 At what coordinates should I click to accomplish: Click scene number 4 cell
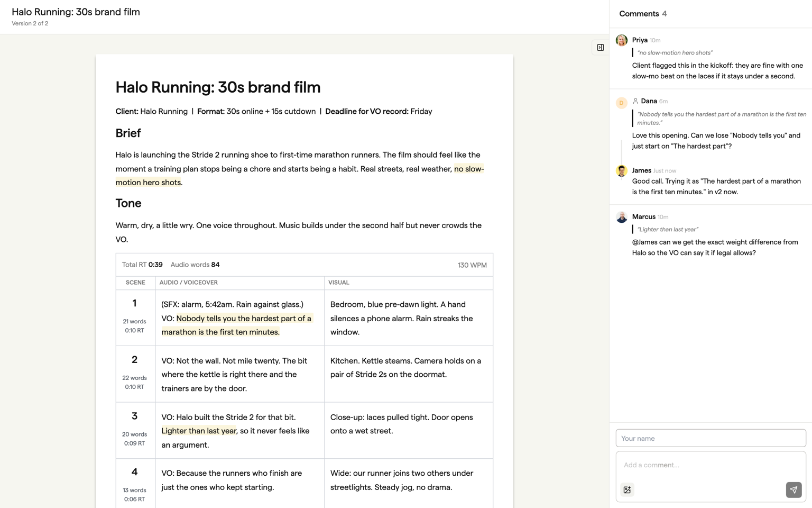click(135, 484)
